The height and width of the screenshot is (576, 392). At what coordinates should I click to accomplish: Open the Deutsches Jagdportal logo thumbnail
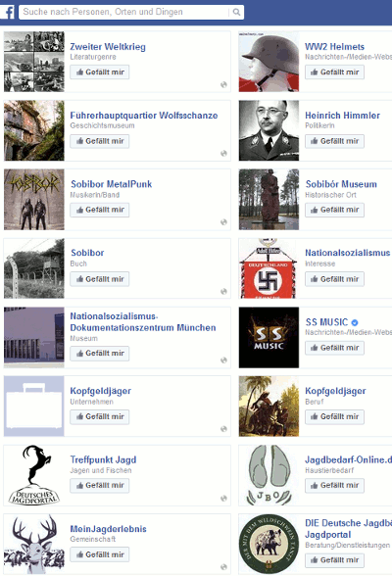point(34,475)
